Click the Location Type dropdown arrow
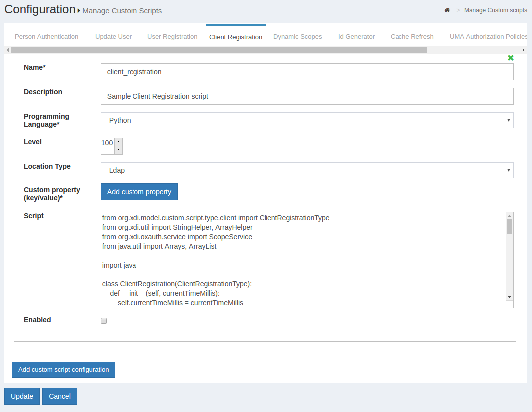The image size is (532, 412). (508, 170)
